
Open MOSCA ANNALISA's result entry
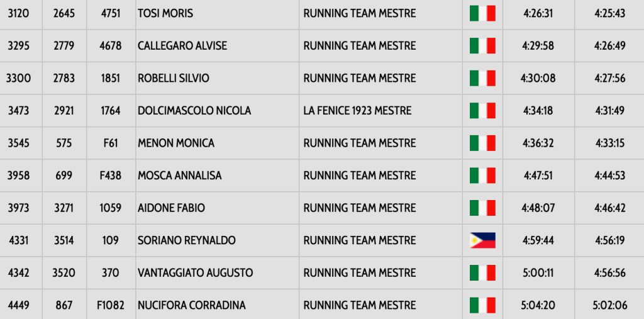(x=180, y=176)
